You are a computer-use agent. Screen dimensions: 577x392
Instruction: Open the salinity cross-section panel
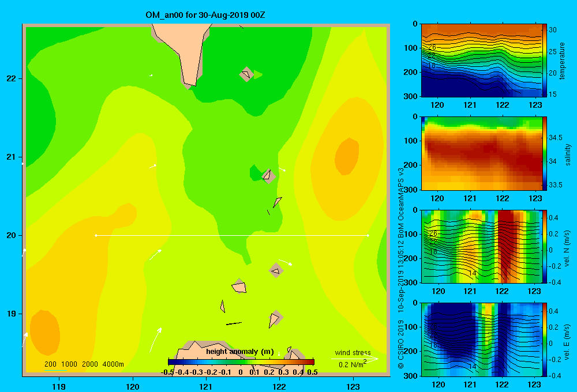pyautogui.click(x=481, y=153)
